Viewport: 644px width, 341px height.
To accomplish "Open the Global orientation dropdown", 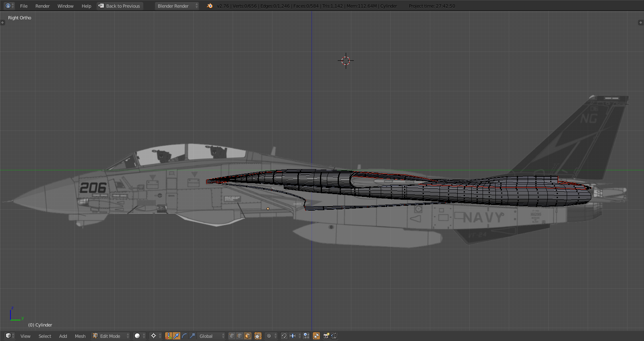I will pos(211,336).
